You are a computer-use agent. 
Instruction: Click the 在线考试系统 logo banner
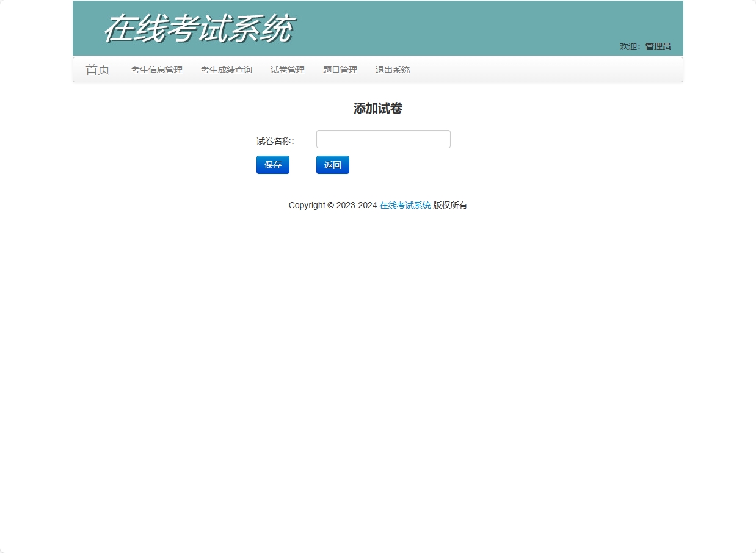[200, 27]
